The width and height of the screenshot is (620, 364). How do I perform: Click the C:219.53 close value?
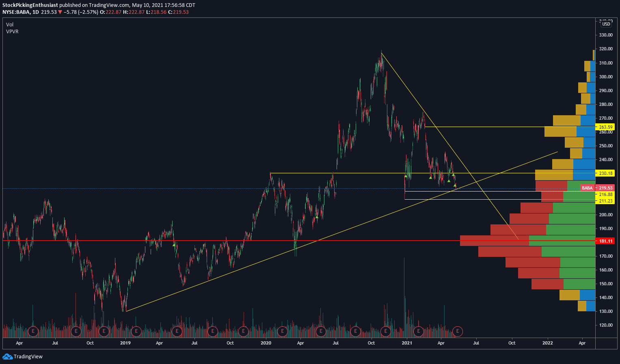coord(178,12)
